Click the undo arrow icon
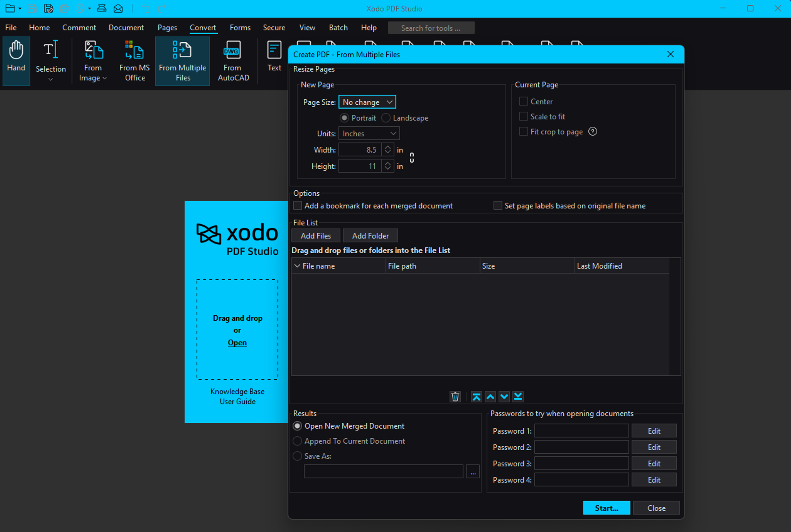 (x=146, y=8)
